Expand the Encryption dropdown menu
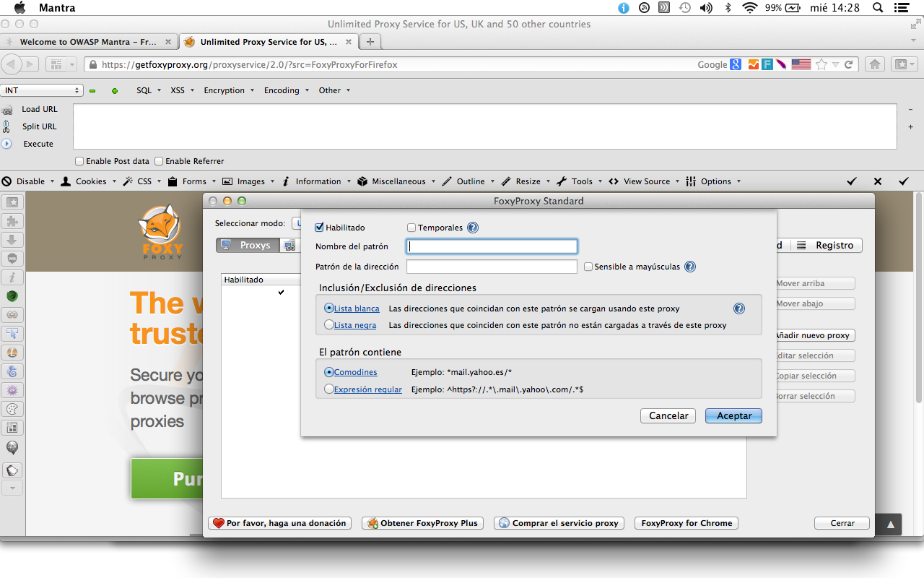924x578 pixels. pyautogui.click(x=229, y=90)
